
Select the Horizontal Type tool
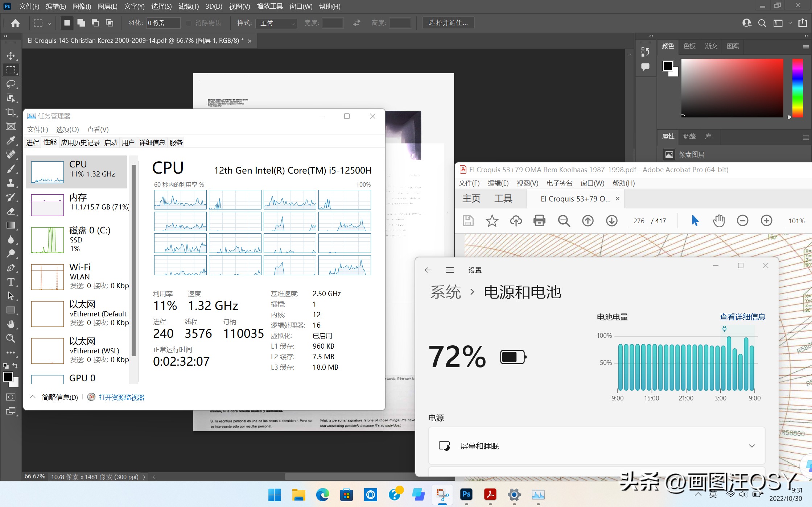tap(11, 282)
